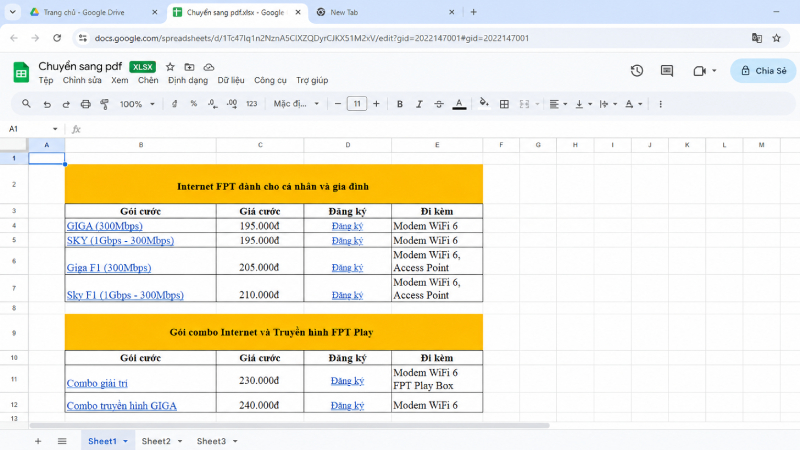The image size is (800, 450).
Task: Star the Chuyển sang pdf document
Action: coord(170,67)
